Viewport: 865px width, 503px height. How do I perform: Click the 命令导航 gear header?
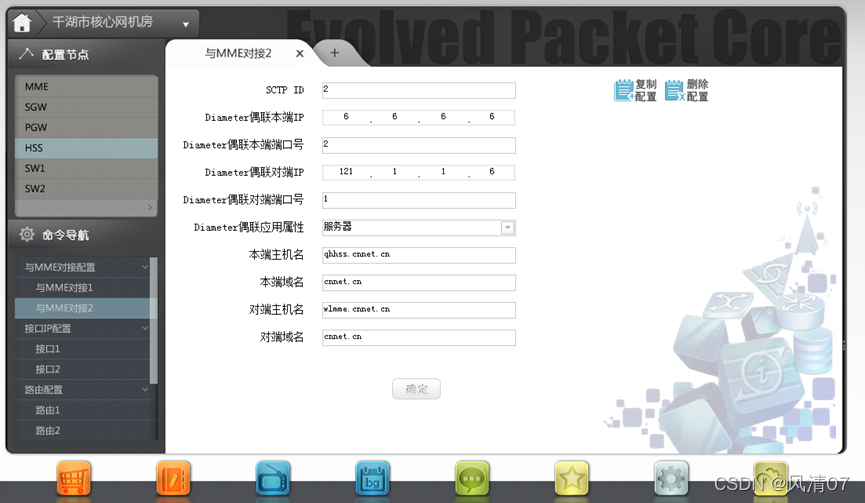coord(86,235)
